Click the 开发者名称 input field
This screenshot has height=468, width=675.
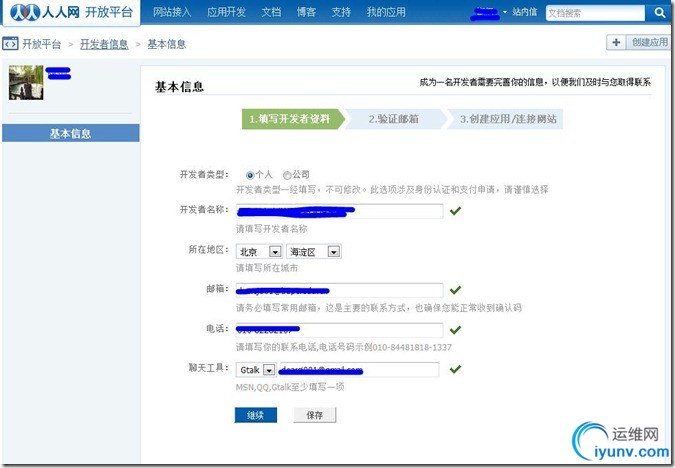pos(340,211)
